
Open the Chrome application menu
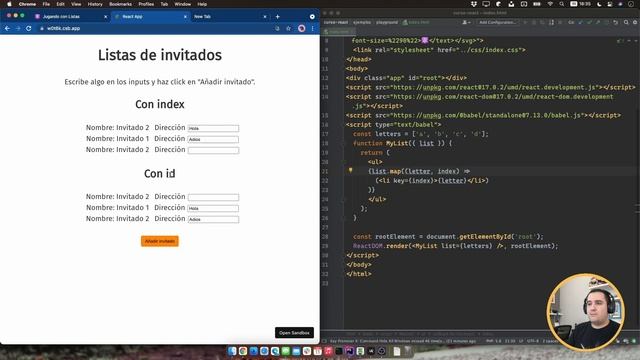(x=27, y=4)
